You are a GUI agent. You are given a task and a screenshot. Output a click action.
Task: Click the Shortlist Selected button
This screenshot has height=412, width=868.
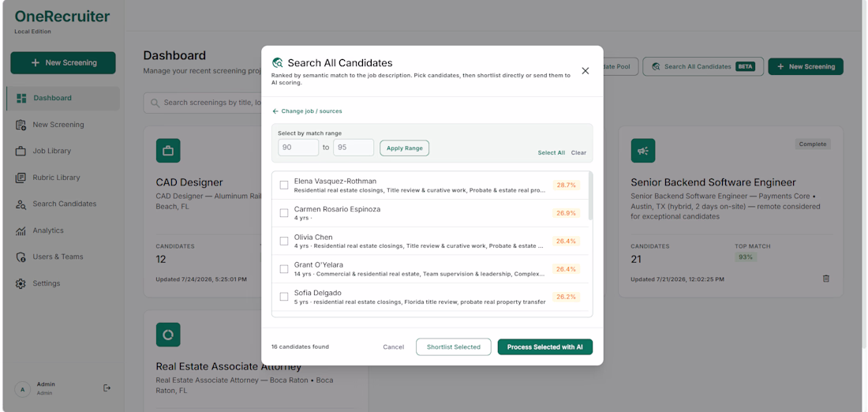pos(454,347)
